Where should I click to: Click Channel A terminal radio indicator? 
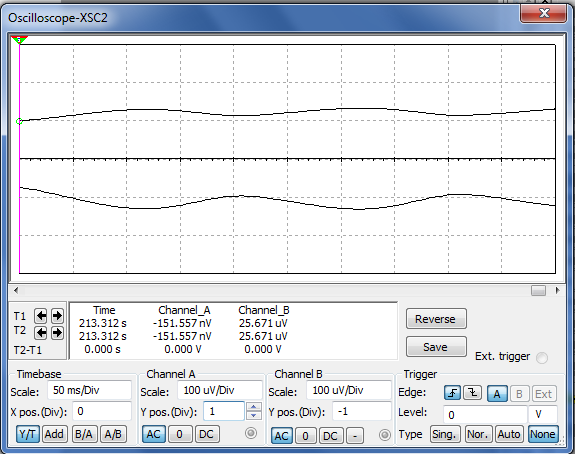[251, 433]
